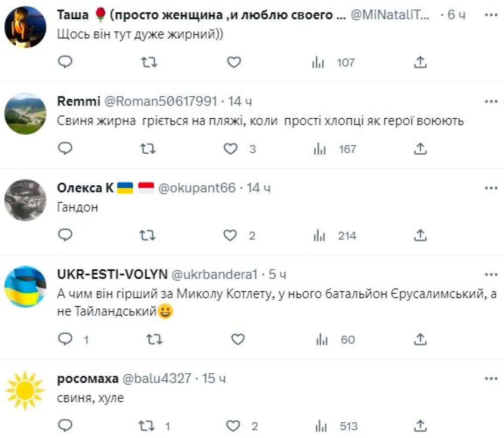The height and width of the screenshot is (438, 504).
Task: Like Таша's tweet
Action: (x=234, y=62)
